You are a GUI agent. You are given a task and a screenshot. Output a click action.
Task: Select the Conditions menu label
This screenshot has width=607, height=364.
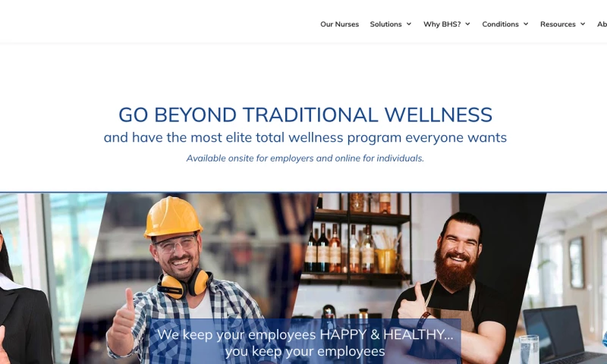pos(500,24)
